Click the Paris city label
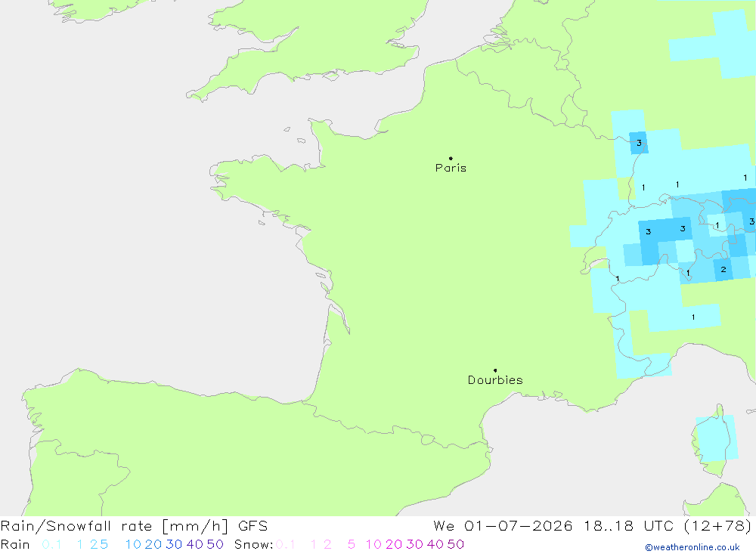Screen dimensions: 756x554 tap(451, 168)
